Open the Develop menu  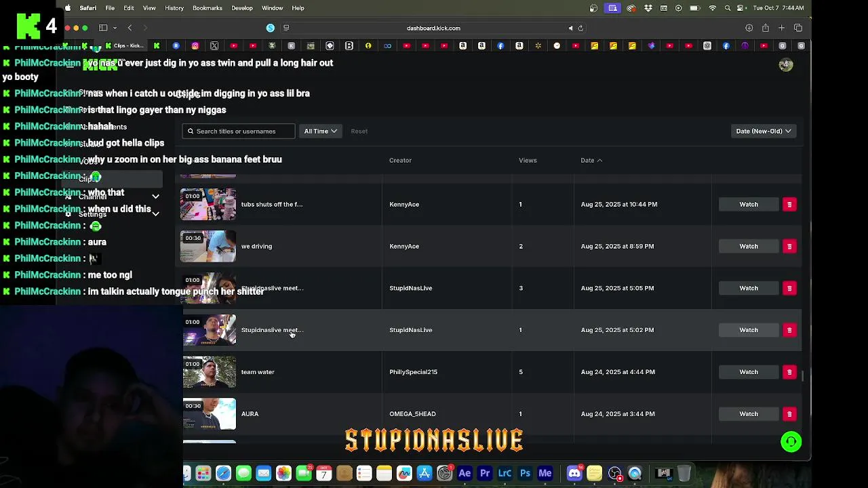coord(242,8)
